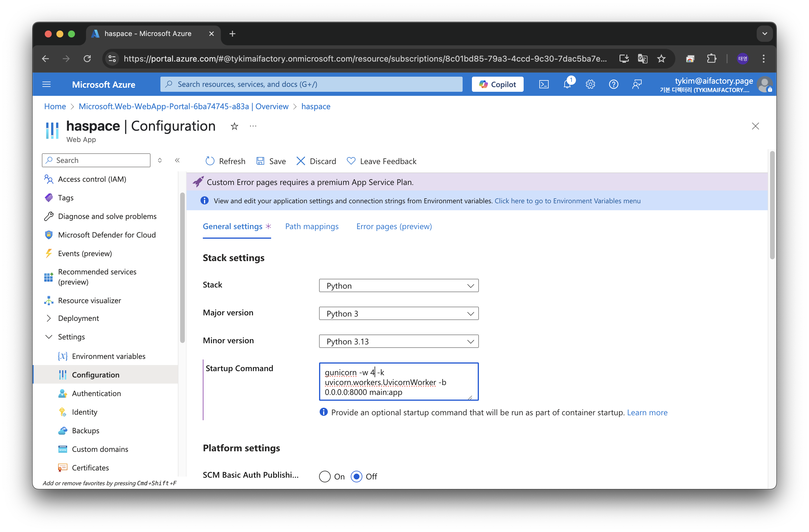Open the Stack dropdown
Image resolution: width=809 pixels, height=532 pixels.
[x=398, y=286]
